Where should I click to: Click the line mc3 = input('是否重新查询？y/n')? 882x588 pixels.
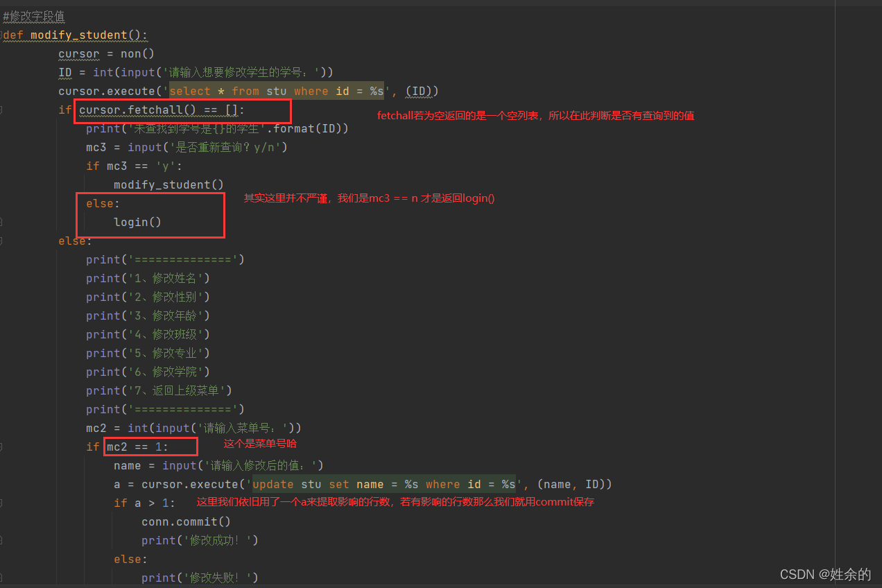187,147
